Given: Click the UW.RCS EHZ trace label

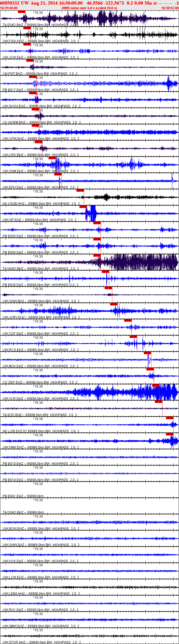Looking at the screenshot, I should click(41, 350).
